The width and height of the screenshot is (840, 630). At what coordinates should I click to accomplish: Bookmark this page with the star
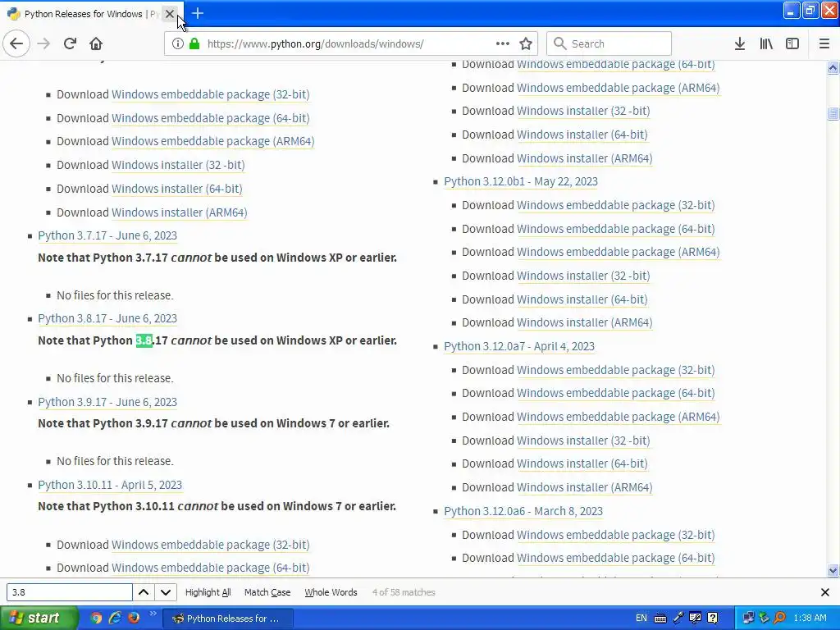click(526, 43)
